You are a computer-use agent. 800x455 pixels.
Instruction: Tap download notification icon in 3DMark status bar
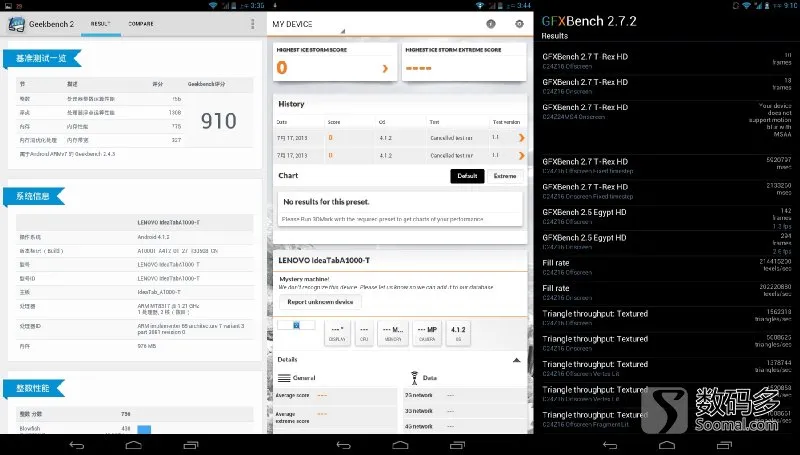(275, 5)
